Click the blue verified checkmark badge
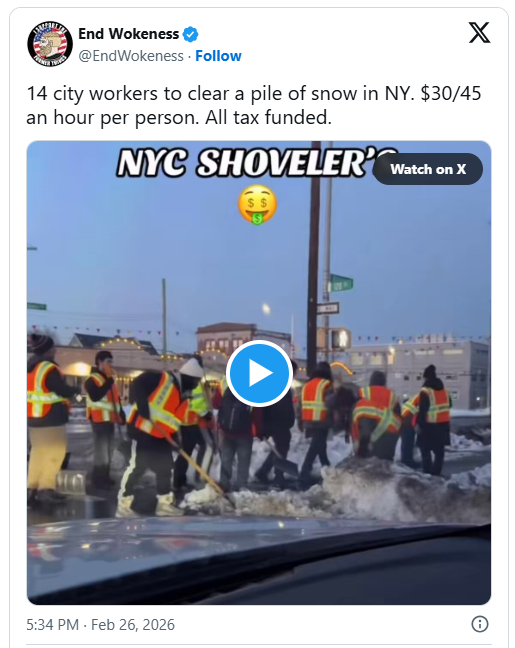The height and width of the screenshot is (648, 515). [x=190, y=34]
